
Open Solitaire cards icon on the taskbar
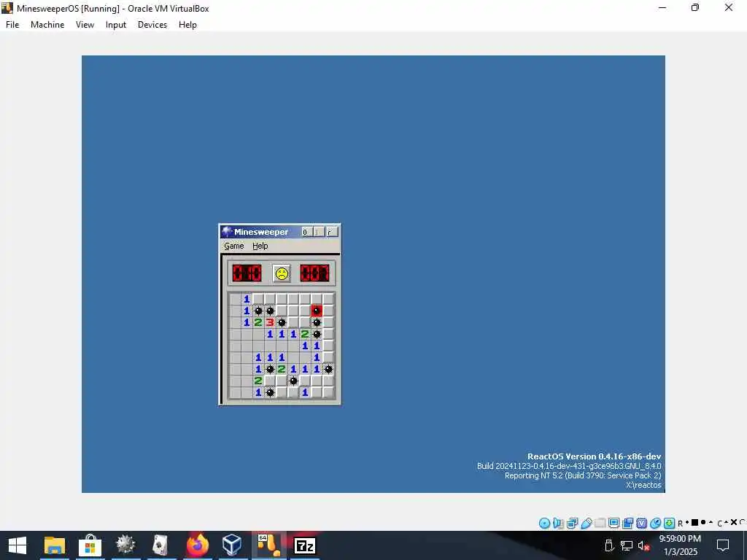point(160,545)
